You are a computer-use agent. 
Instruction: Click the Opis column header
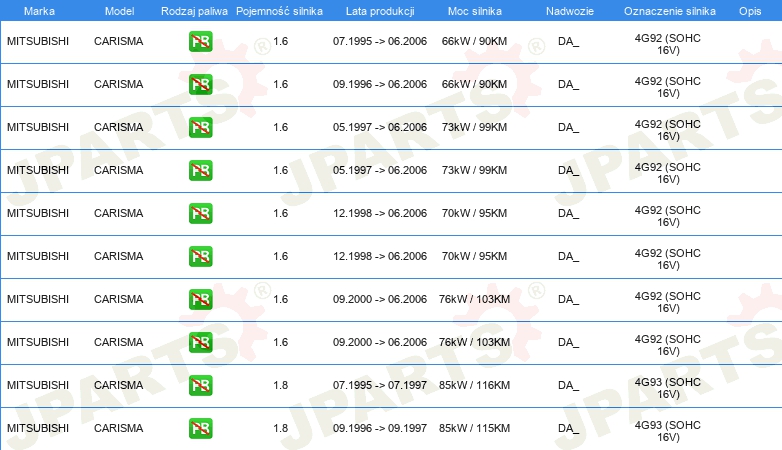pos(750,11)
